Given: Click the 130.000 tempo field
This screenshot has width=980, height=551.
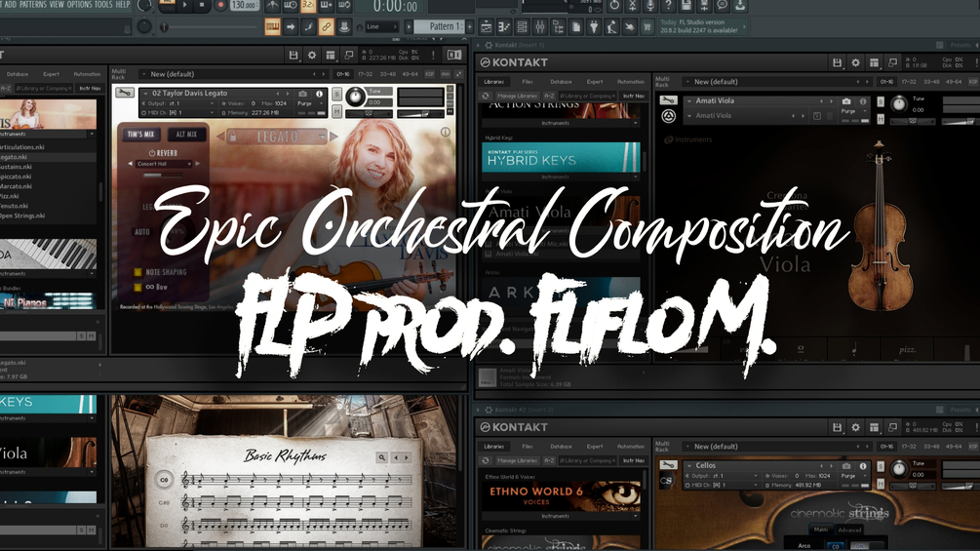Looking at the screenshot, I should pos(245,5).
